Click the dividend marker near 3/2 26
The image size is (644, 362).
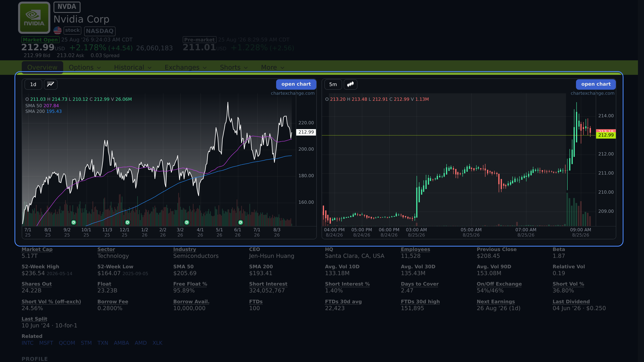pos(187,222)
